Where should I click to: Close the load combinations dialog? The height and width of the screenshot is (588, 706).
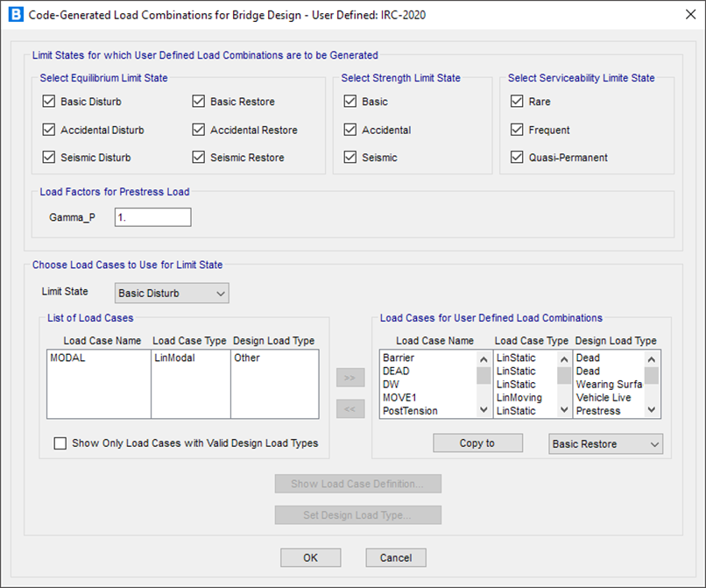pos(683,16)
